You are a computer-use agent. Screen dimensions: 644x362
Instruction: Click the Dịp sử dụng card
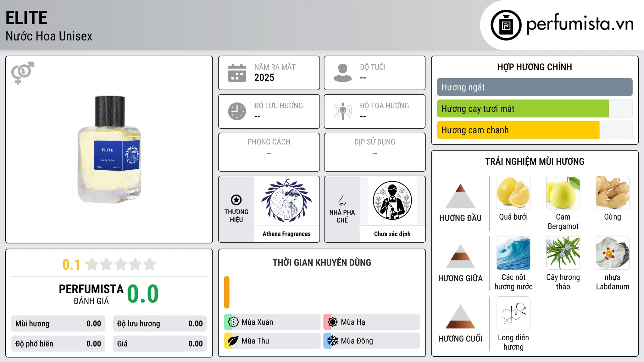(x=375, y=152)
